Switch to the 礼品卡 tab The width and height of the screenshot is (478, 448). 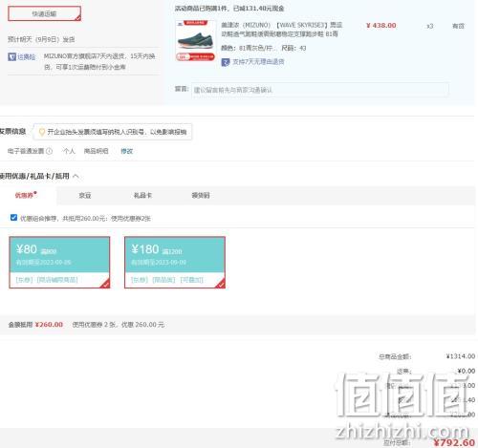coord(142,195)
